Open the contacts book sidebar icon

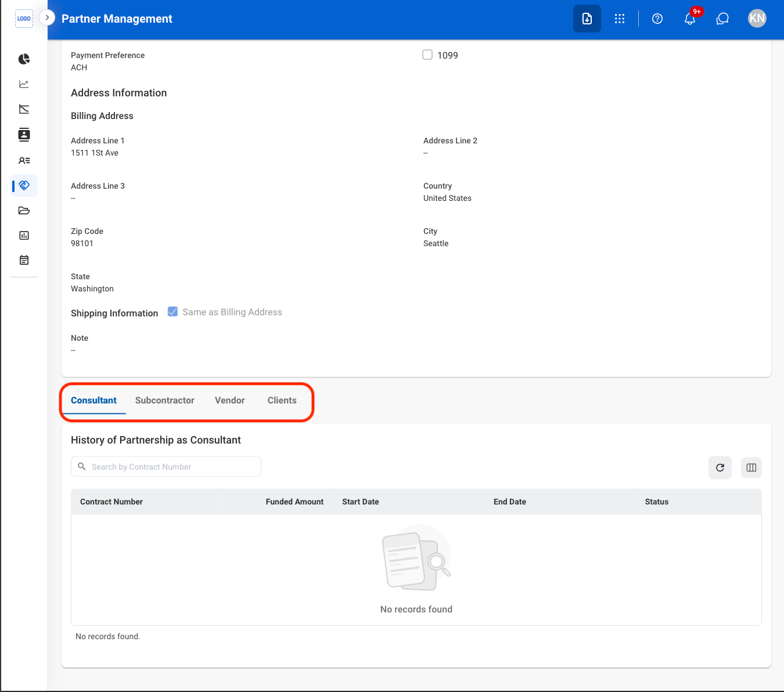[24, 135]
